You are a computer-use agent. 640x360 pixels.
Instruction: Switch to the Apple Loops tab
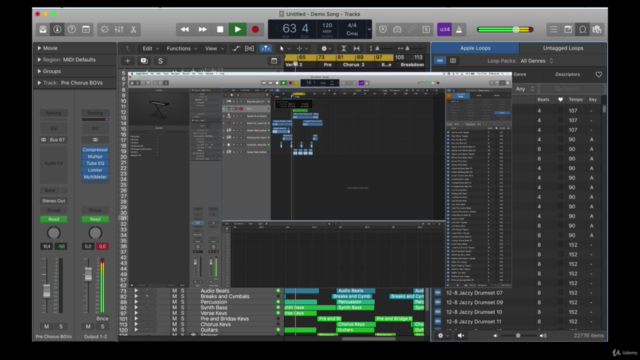pos(475,48)
